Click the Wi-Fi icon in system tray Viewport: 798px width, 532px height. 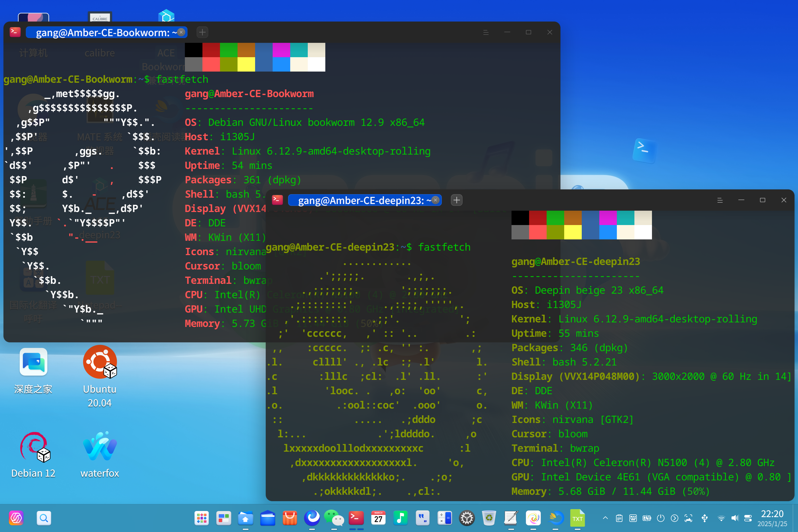coord(721,518)
